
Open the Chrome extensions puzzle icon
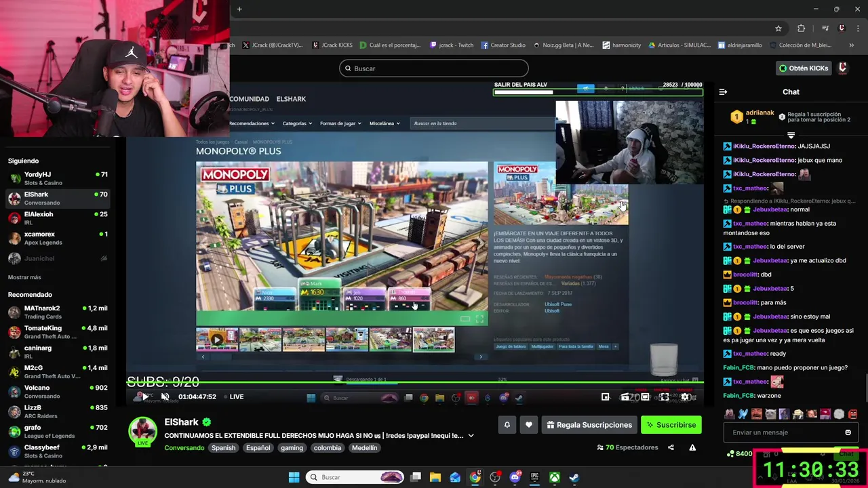point(802,28)
